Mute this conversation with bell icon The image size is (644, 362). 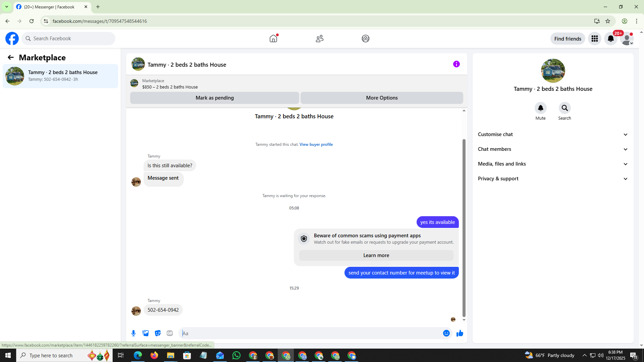tap(540, 108)
